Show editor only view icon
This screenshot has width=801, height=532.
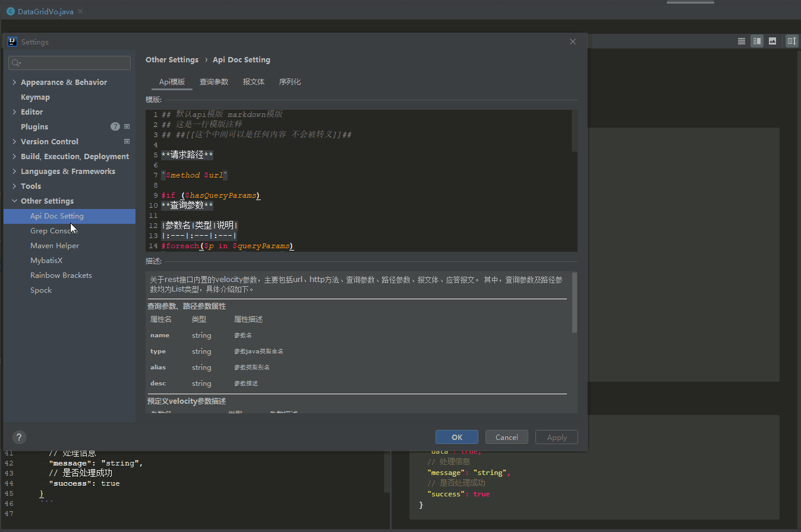click(741, 41)
